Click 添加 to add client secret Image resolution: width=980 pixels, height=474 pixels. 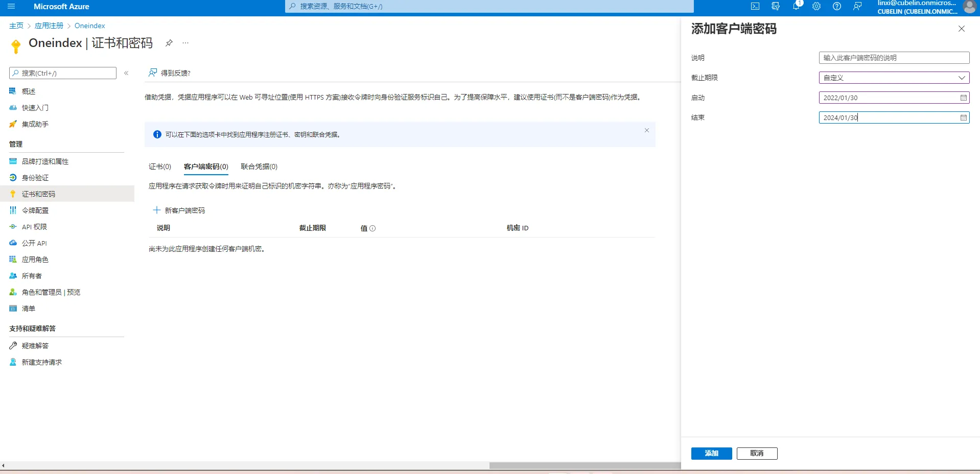point(711,453)
